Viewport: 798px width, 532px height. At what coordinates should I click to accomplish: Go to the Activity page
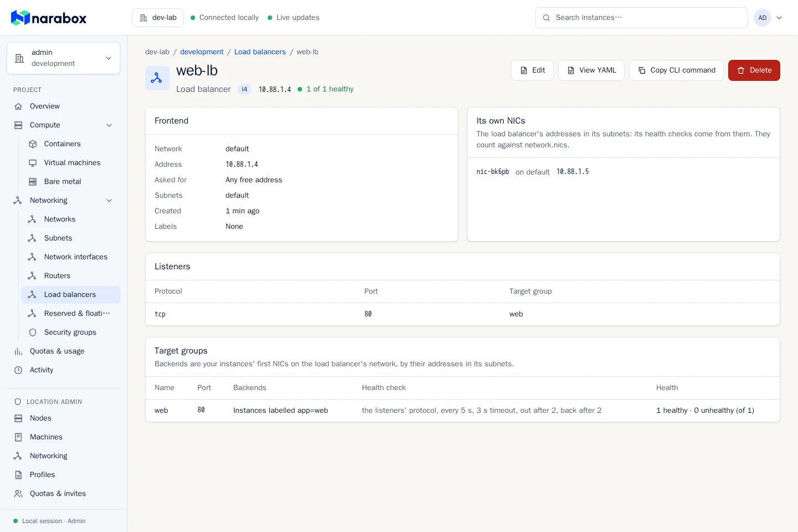click(x=64, y=370)
